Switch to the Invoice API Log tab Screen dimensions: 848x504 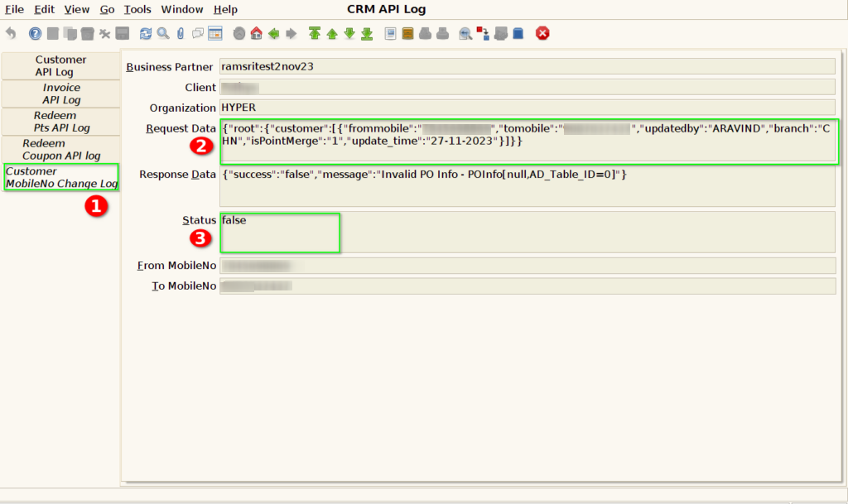click(x=60, y=94)
